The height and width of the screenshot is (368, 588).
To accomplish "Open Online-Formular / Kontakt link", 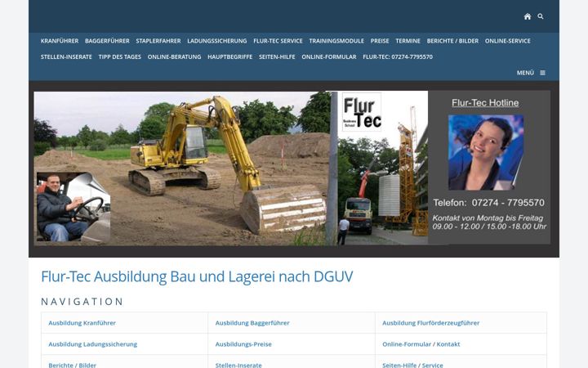I will tap(421, 344).
